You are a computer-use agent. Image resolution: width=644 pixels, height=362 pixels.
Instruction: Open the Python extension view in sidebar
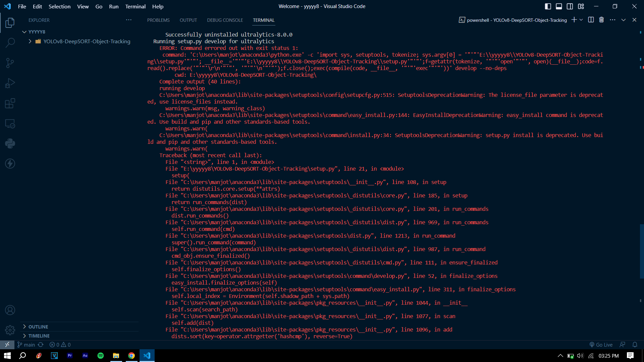pos(10,143)
